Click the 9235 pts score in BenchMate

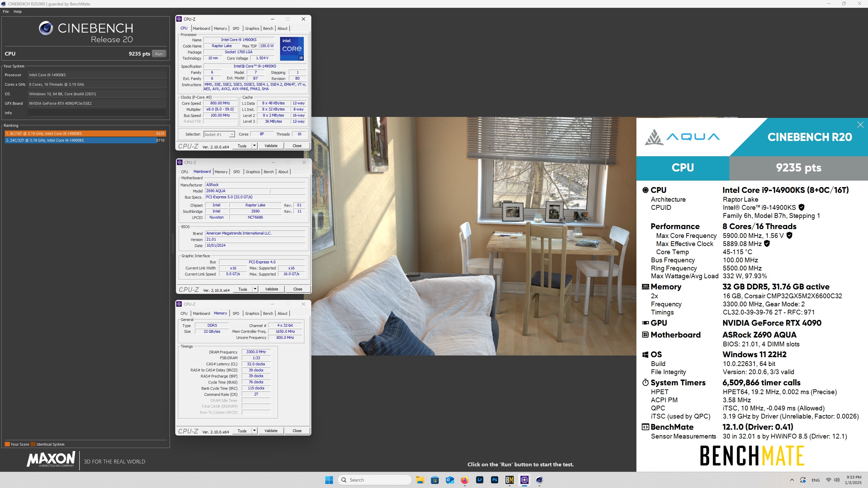tap(798, 168)
